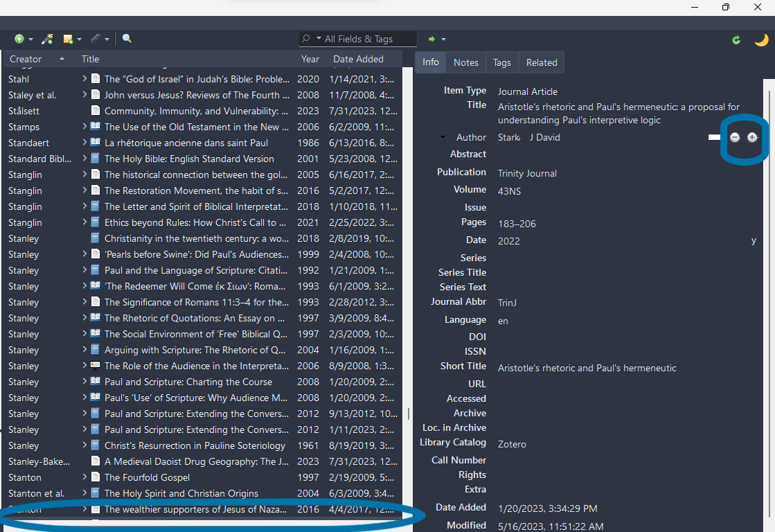This screenshot has width=775, height=532.
Task: Expand the Stahl 'God of Israel' entry
Action: click(84, 79)
